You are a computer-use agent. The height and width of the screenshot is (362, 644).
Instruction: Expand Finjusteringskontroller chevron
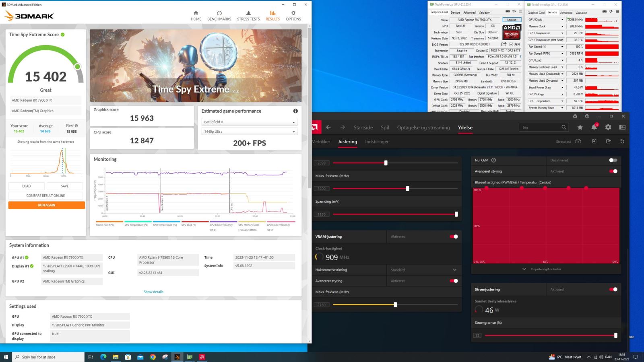coord(524,269)
